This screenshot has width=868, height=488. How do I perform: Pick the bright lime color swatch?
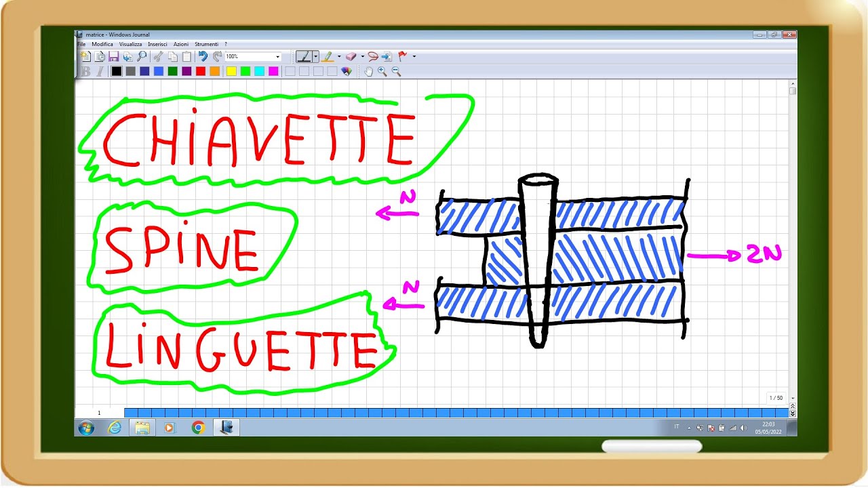tap(245, 71)
